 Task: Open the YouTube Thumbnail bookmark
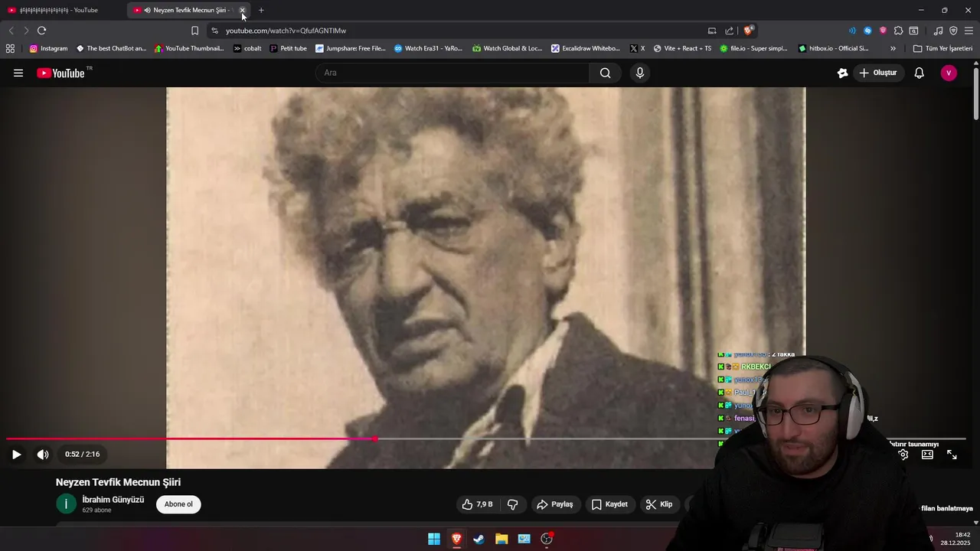click(189, 48)
